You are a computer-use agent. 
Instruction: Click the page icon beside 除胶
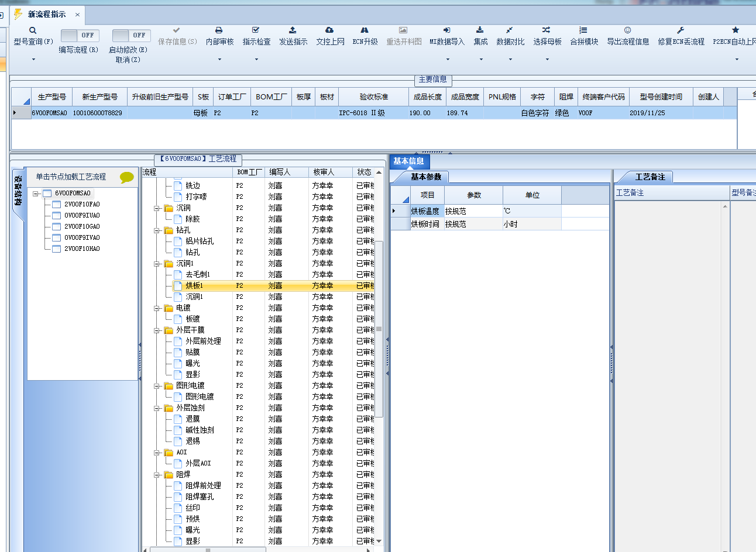(x=178, y=219)
